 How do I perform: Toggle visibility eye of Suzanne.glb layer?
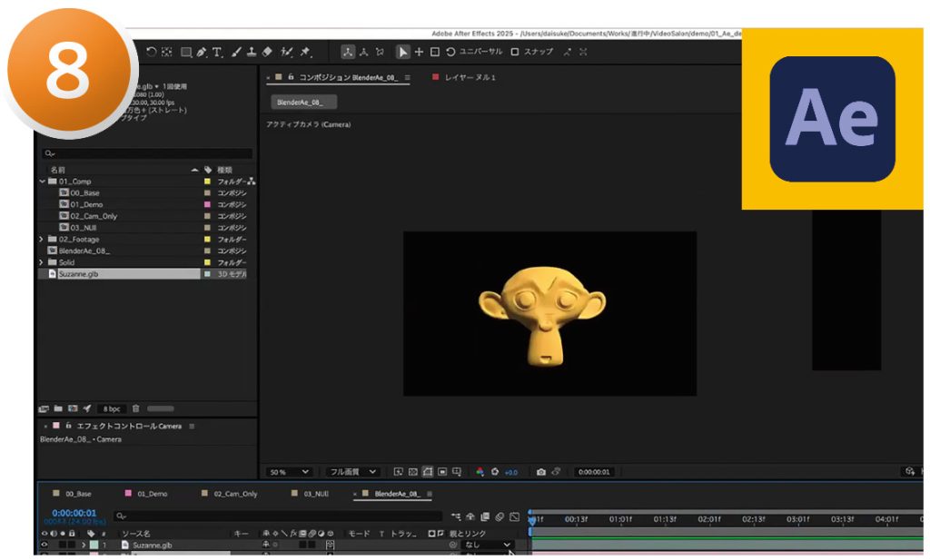point(44,545)
